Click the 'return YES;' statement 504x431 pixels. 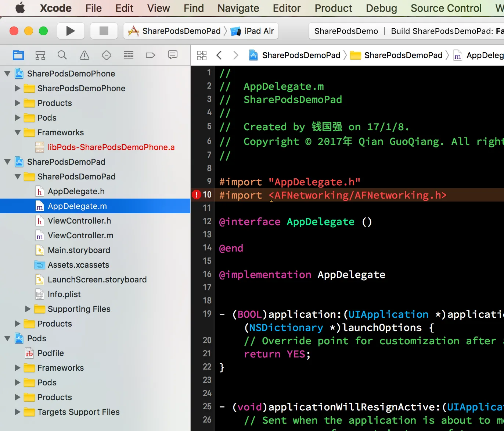[x=277, y=354]
